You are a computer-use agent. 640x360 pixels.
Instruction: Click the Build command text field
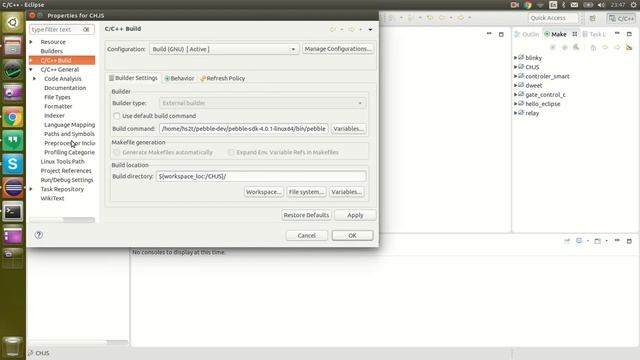244,129
